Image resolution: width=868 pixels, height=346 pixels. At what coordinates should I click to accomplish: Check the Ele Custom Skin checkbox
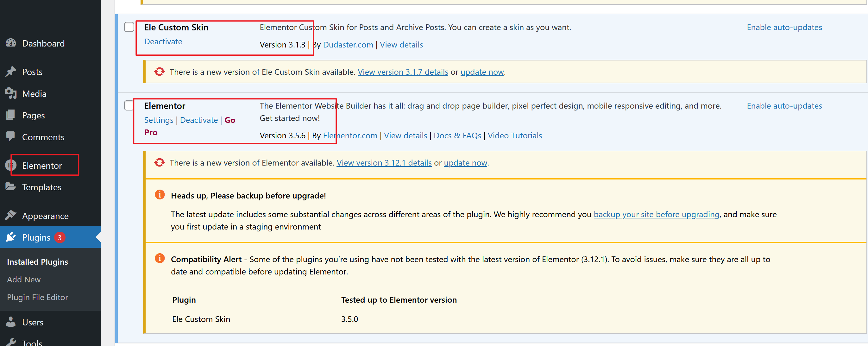(129, 27)
